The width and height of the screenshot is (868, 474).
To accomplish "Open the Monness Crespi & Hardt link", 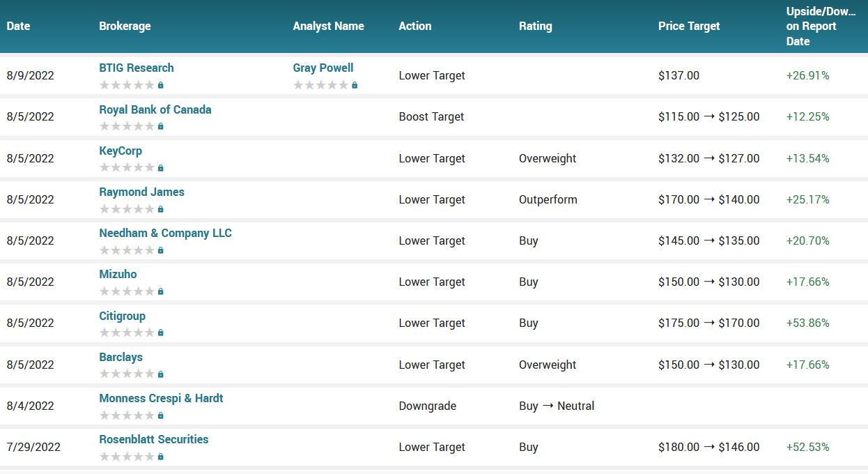I will click(x=161, y=398).
